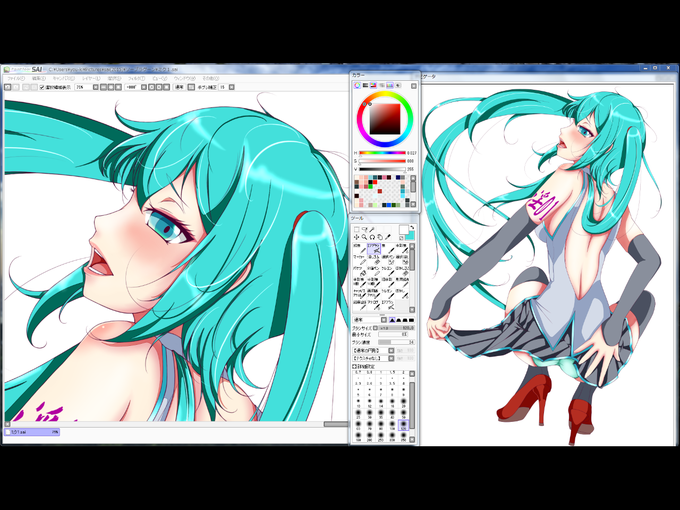
Task: Pick the 120 brush size preset
Action: click(403, 425)
